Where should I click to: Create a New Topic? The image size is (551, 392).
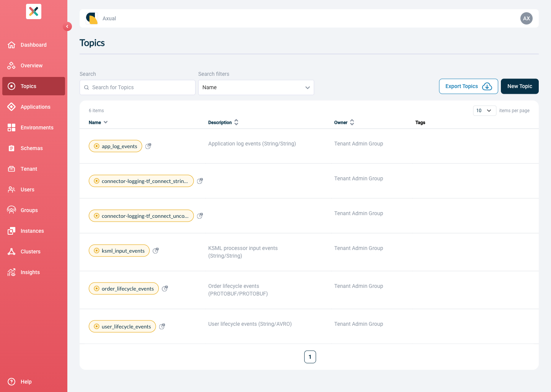[520, 86]
